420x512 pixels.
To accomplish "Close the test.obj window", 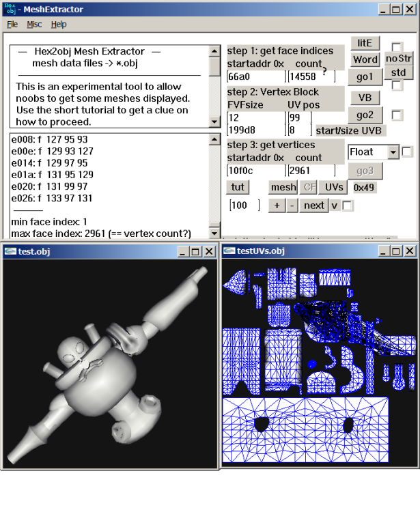I will click(x=209, y=251).
